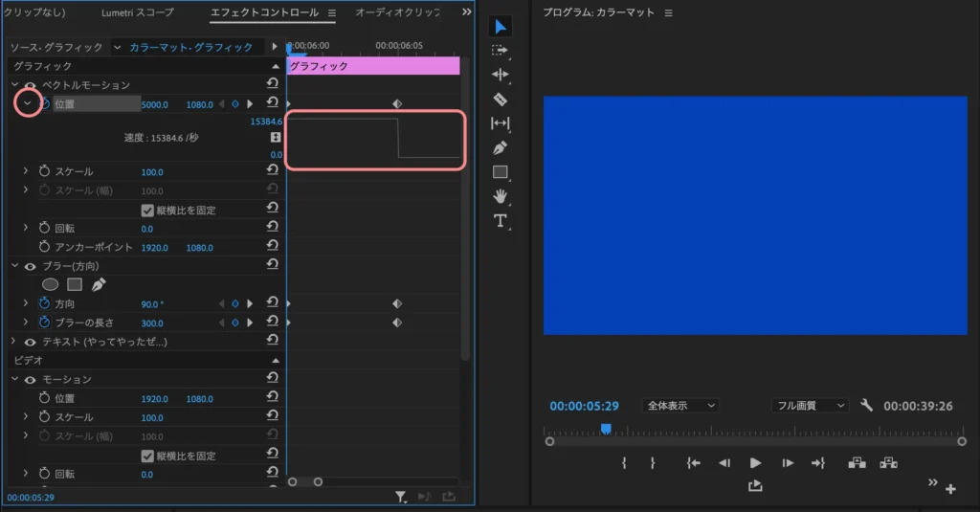
Task: Create ellipse mask for ブラー(方向)
Action: pos(50,284)
